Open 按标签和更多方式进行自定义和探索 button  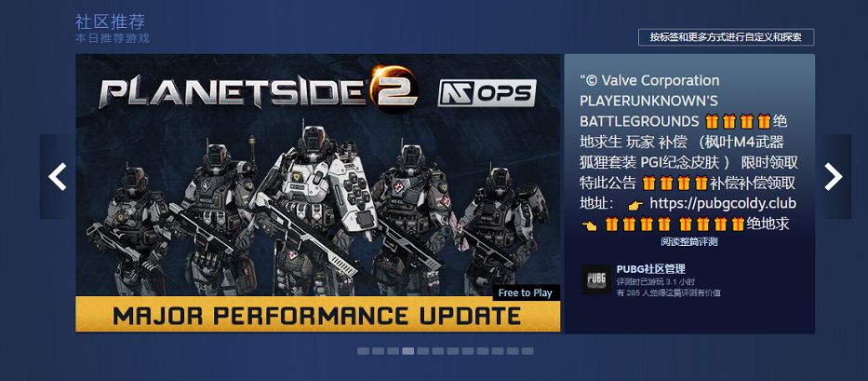tap(726, 37)
